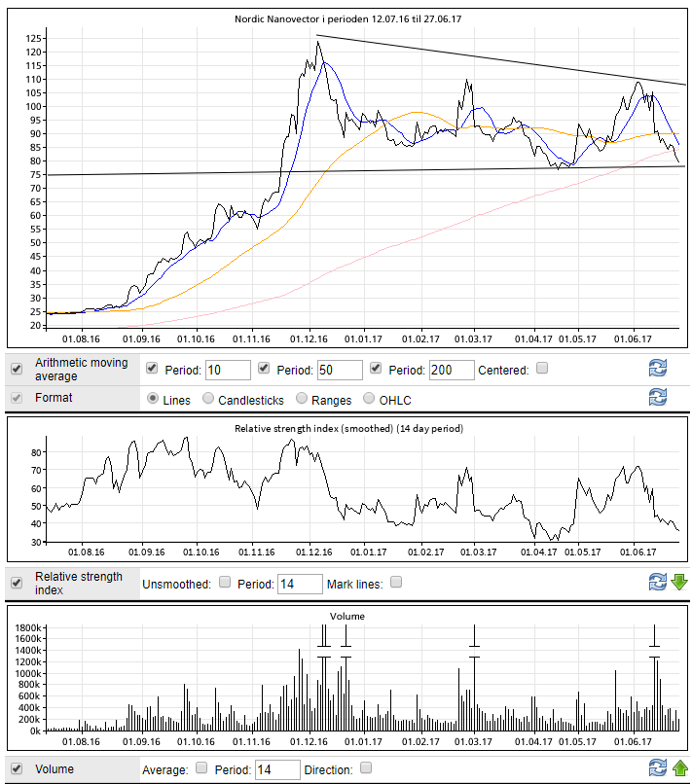Image resolution: width=692 pixels, height=784 pixels.
Task: Click the 75 price axis label
Action: 36,175
